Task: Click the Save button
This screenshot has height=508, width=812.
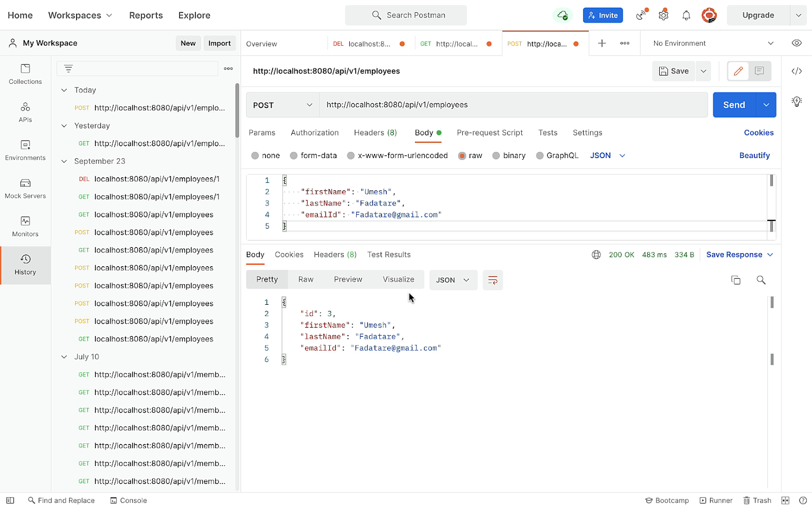Action: (x=673, y=71)
